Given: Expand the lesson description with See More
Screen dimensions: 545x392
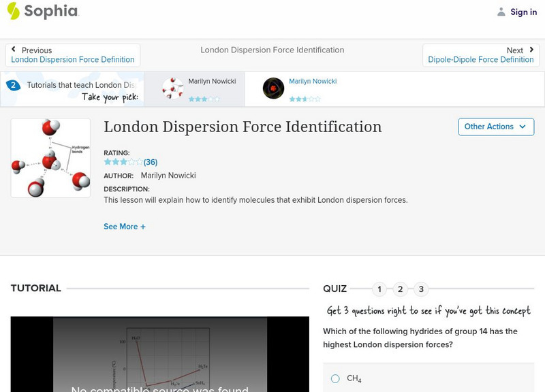Looking at the screenshot, I should tap(125, 226).
